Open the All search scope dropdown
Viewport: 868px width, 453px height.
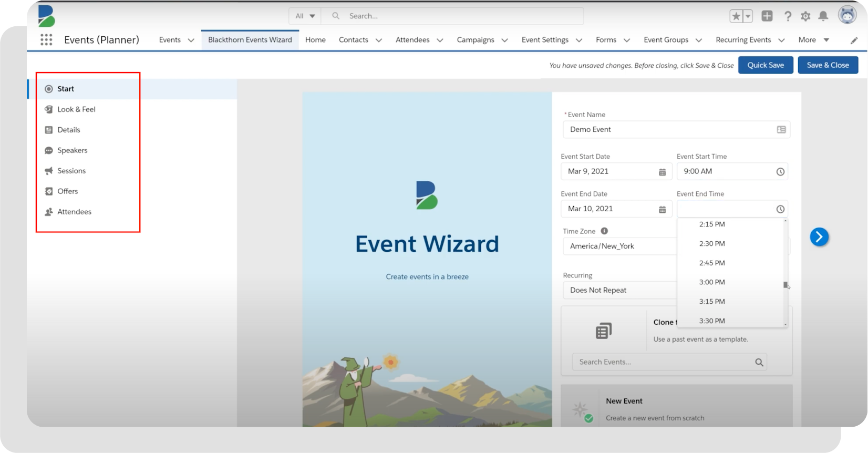coord(305,16)
